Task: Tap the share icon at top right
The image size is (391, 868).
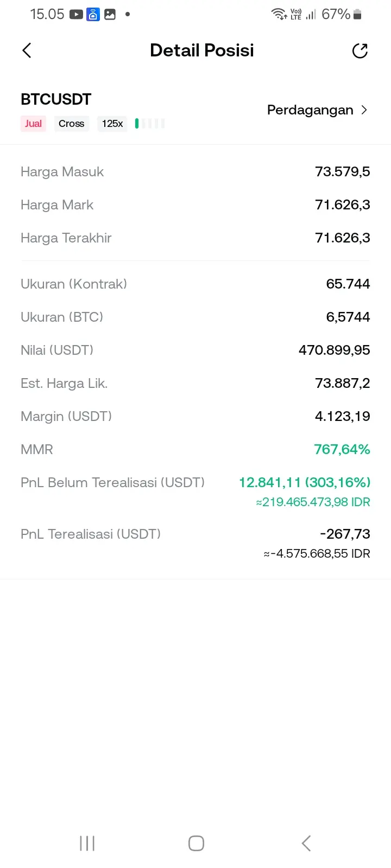Action: click(360, 50)
